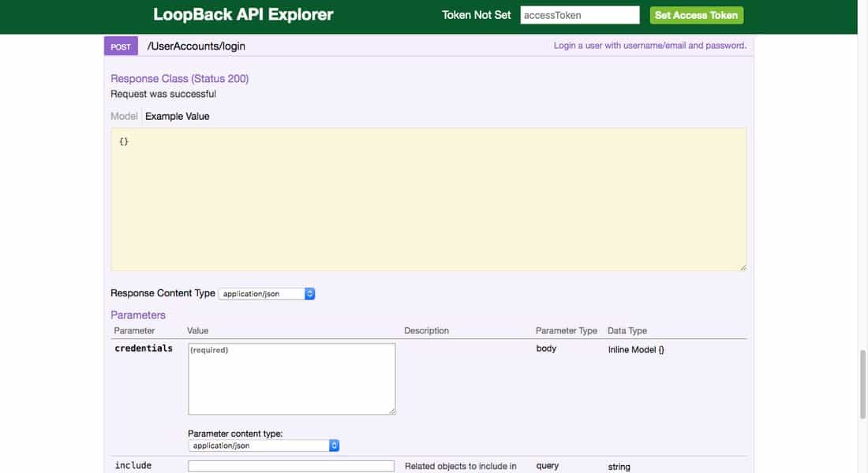The image size is (868, 473).
Task: Click the Parameter content type: label
Action: point(235,433)
